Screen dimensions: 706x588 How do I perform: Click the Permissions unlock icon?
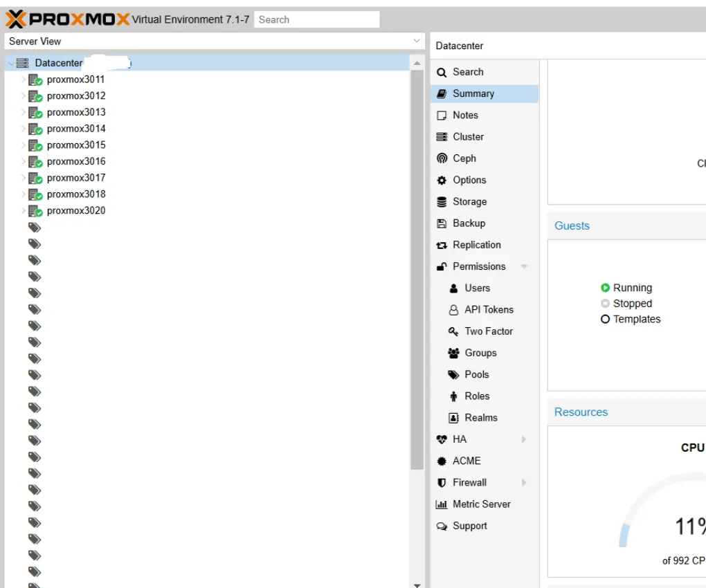tap(442, 266)
